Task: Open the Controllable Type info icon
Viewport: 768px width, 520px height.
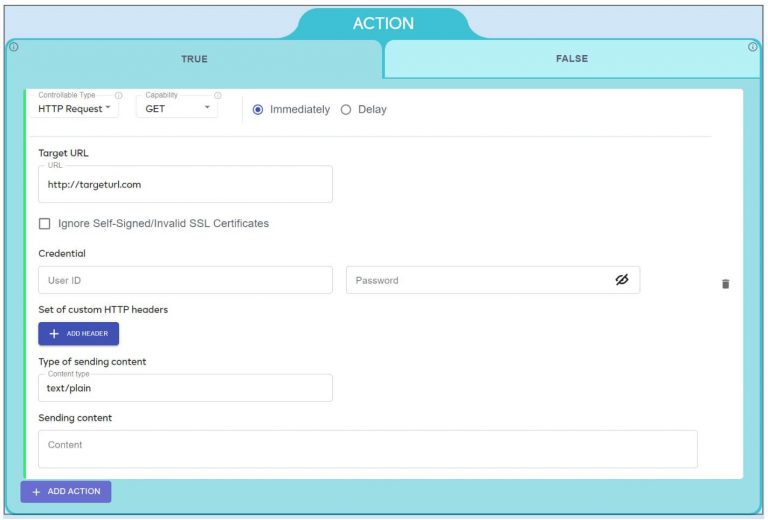Action: click(x=119, y=96)
